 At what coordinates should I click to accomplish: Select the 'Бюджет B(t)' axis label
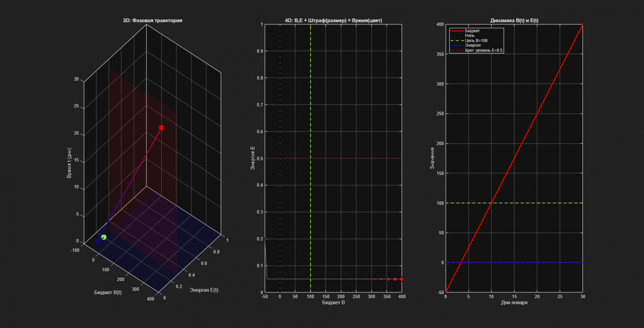pos(108,292)
